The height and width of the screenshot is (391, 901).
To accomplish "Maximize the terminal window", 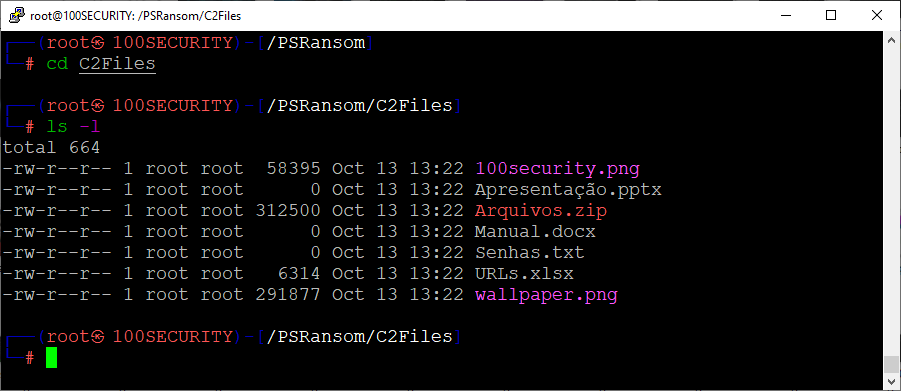I will [x=830, y=16].
